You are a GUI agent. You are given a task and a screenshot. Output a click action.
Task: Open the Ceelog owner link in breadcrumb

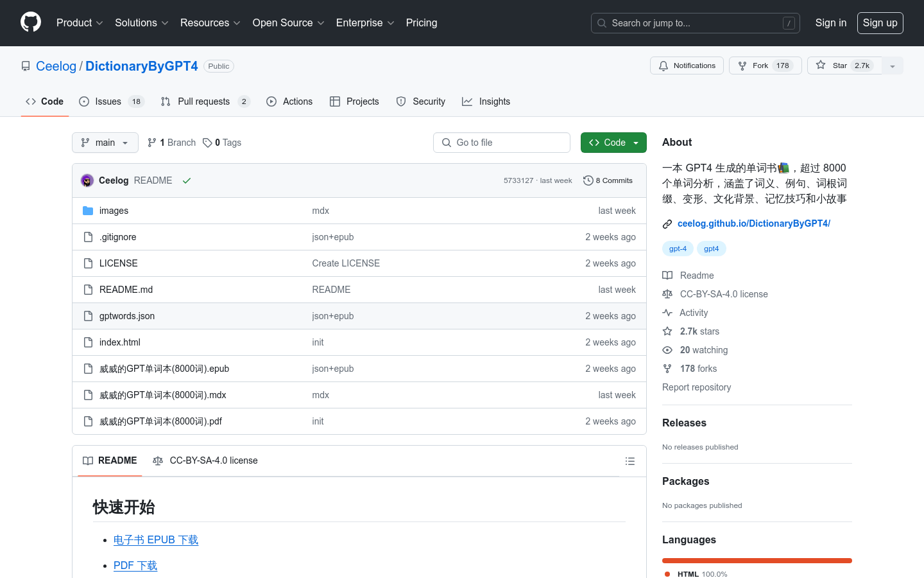[56, 66]
